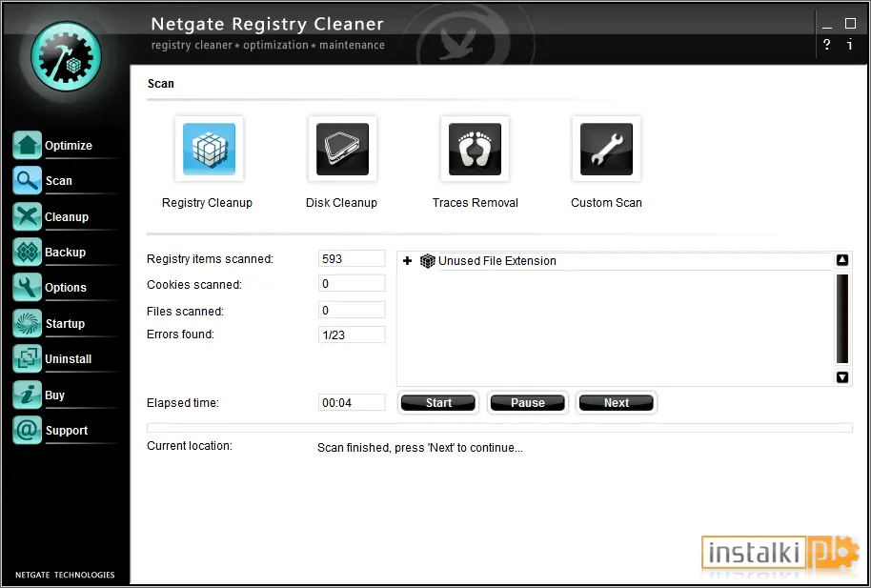Image resolution: width=871 pixels, height=588 pixels.
Task: Open the Optimize menu label
Action: pyautogui.click(x=69, y=146)
